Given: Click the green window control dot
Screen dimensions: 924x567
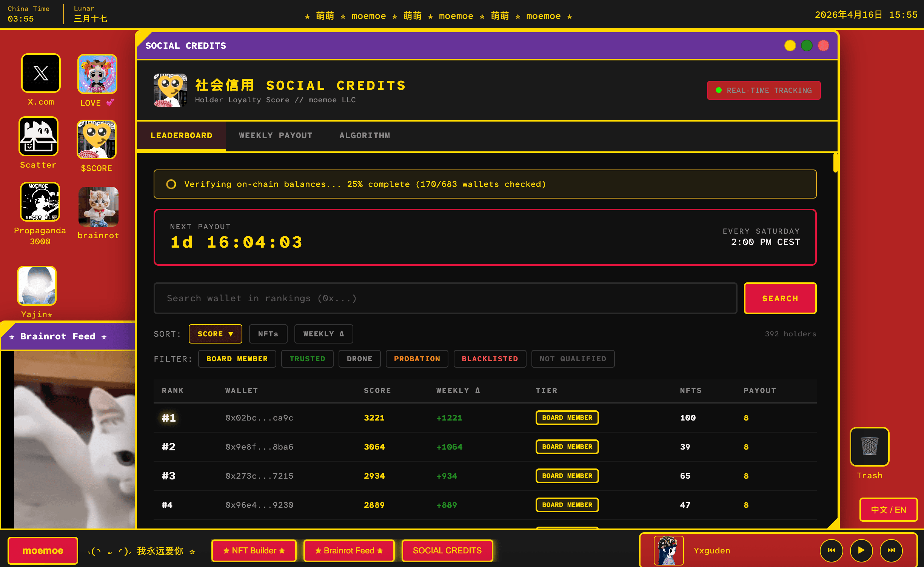Looking at the screenshot, I should pos(807,46).
